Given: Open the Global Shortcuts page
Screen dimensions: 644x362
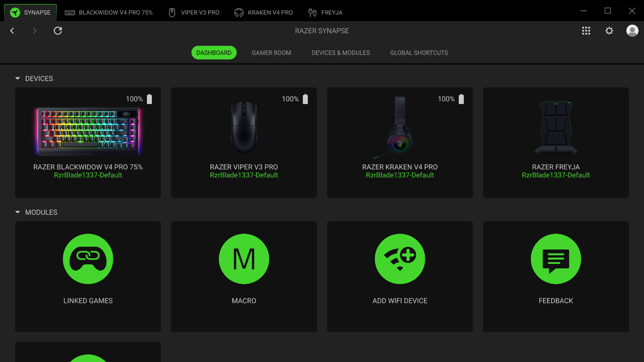Looking at the screenshot, I should (x=419, y=53).
